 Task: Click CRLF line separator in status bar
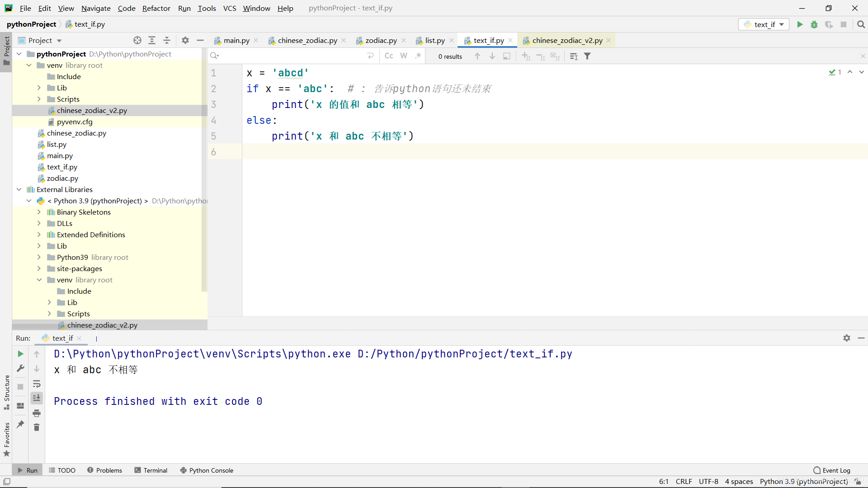click(x=684, y=482)
